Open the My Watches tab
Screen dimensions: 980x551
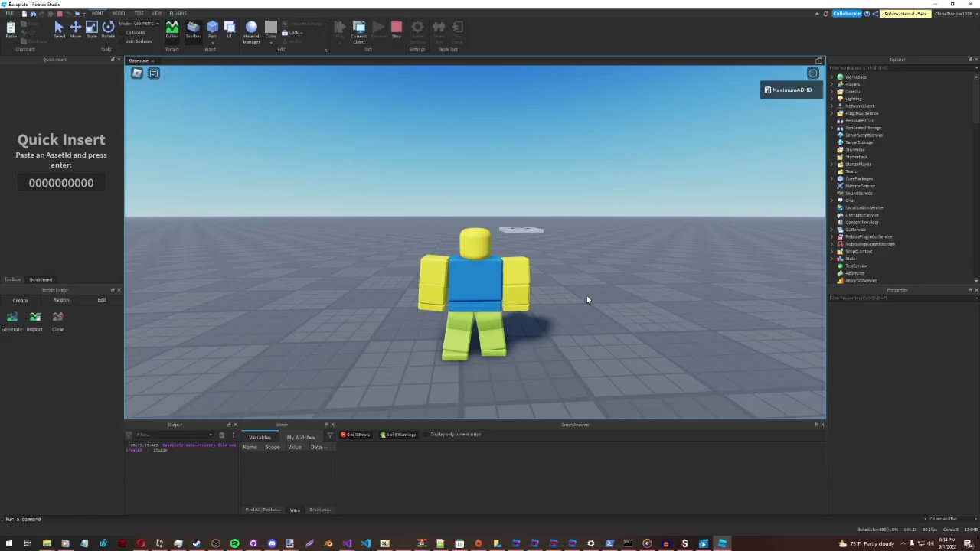click(300, 437)
